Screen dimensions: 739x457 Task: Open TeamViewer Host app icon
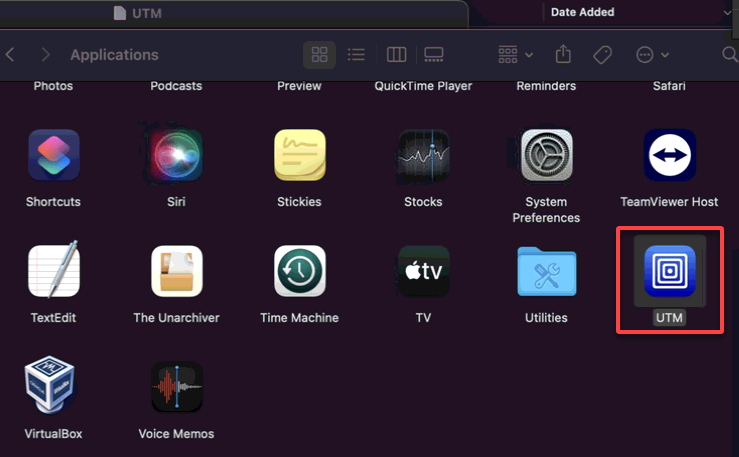tap(669, 156)
